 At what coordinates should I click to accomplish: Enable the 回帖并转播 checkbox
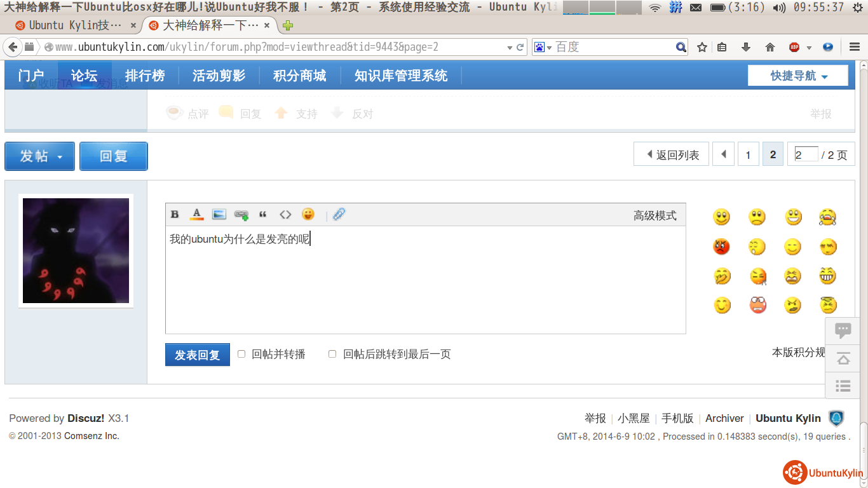[x=241, y=354]
